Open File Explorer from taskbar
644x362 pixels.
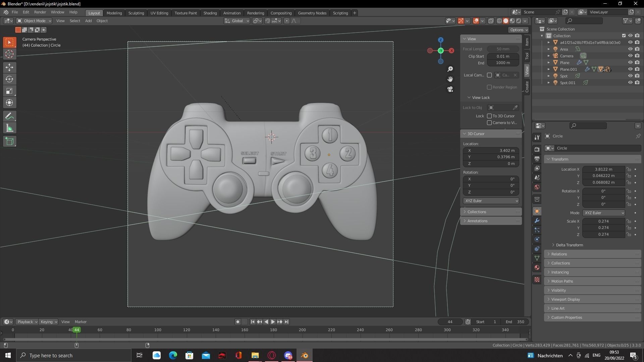(255, 355)
